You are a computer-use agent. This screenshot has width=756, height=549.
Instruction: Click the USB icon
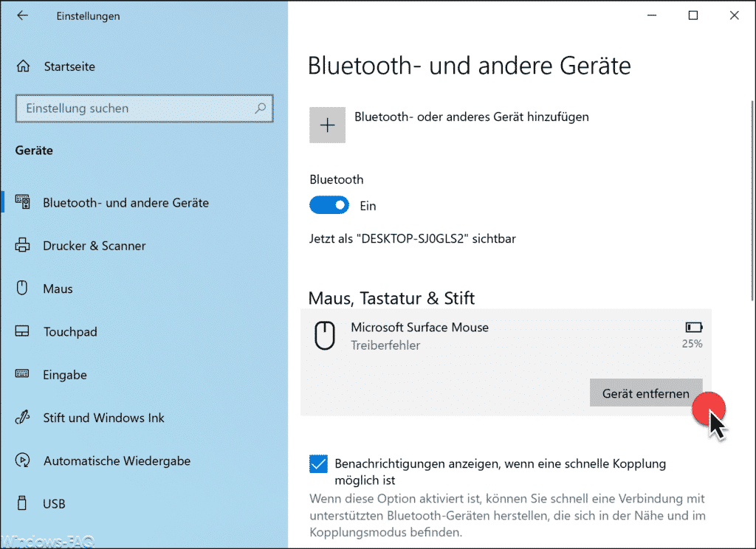click(x=21, y=503)
